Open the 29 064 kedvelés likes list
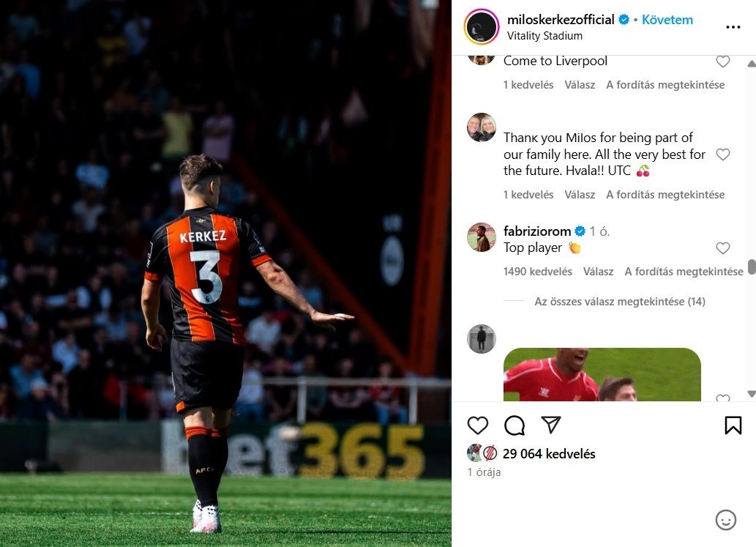The image size is (756, 547). 549,453
